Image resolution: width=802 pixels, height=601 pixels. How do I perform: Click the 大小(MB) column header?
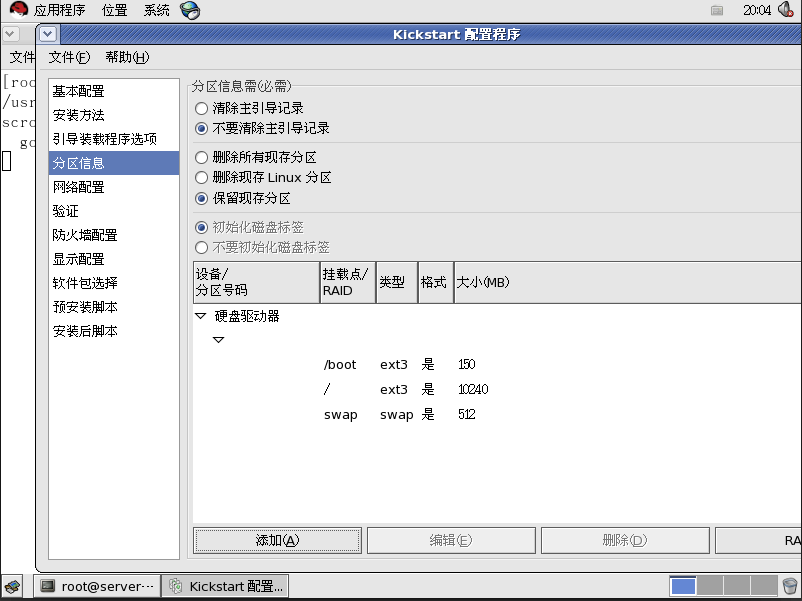point(628,282)
